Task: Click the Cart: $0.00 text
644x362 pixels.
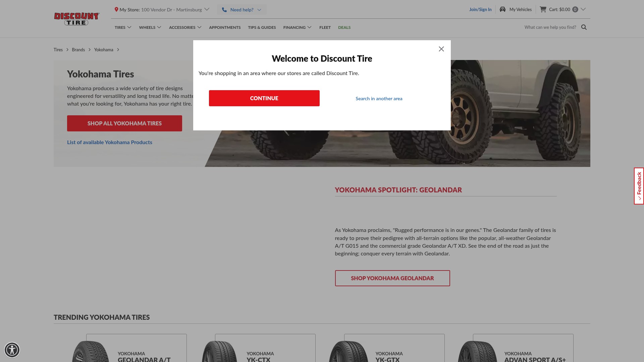Action: (x=559, y=9)
